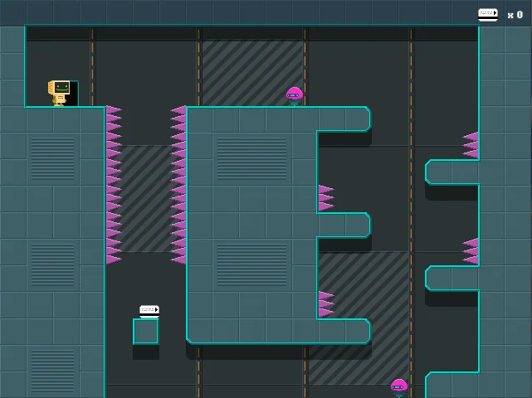Click the pink blob enemy at the bottom floor
This screenshot has width=532, height=398.
pos(399,387)
